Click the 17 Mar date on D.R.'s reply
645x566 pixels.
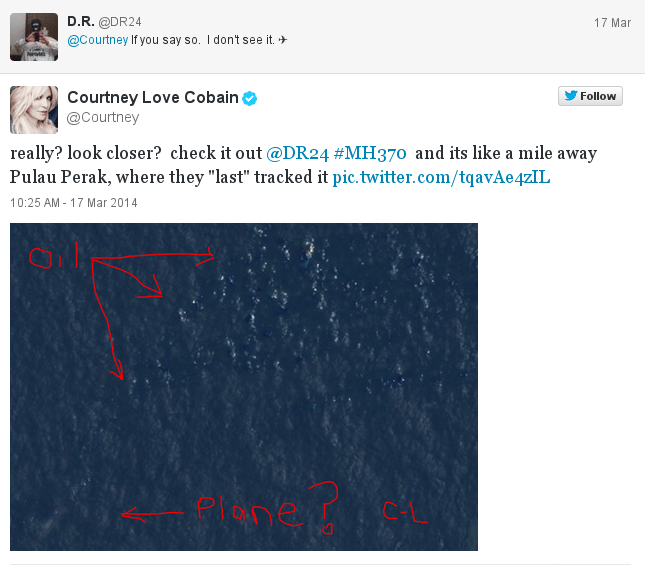pos(610,21)
